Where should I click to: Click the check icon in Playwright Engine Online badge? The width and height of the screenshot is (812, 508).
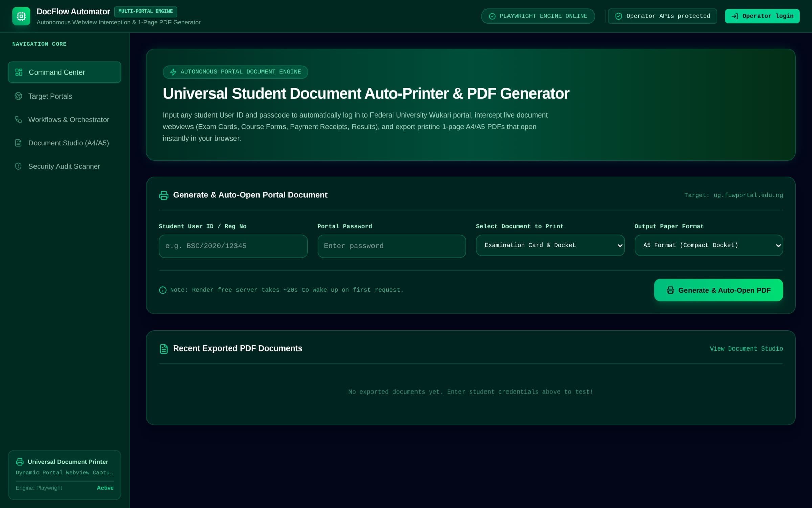(492, 16)
